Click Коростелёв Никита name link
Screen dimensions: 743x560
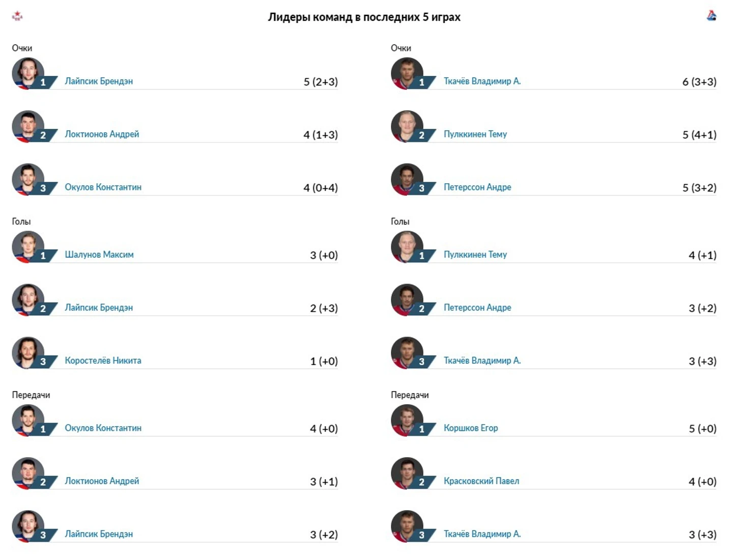(103, 360)
